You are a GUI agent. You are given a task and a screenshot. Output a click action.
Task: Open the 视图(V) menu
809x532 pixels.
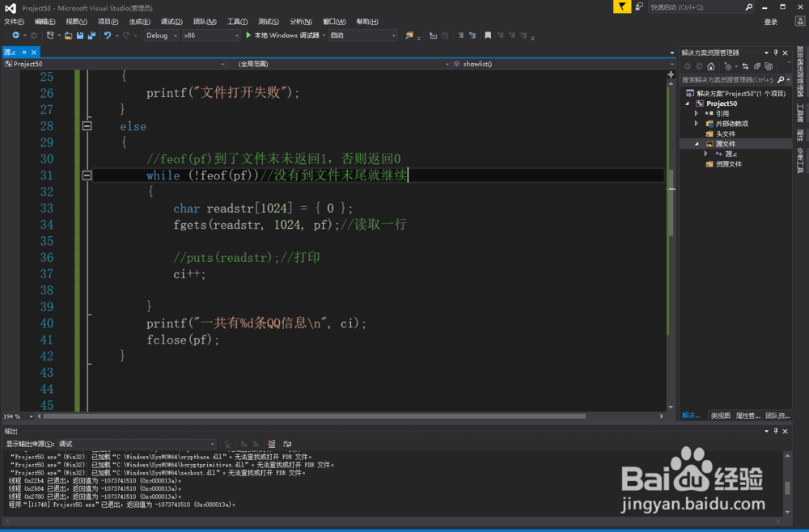pyautogui.click(x=76, y=22)
